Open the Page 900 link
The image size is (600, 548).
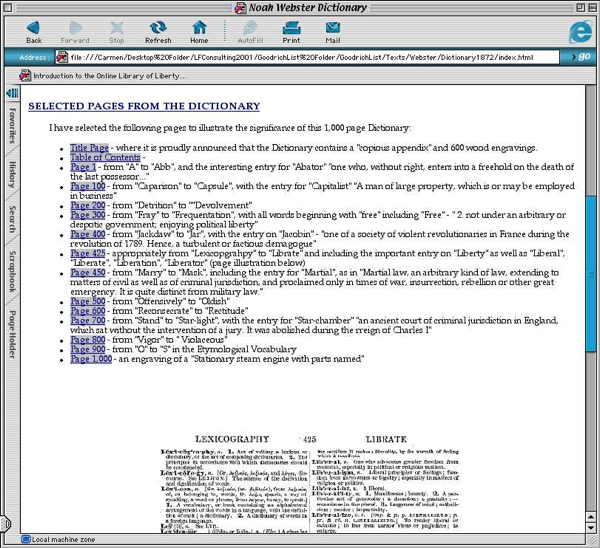click(88, 349)
